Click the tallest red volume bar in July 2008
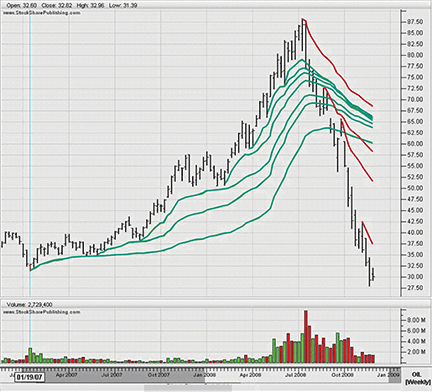 (x=306, y=337)
